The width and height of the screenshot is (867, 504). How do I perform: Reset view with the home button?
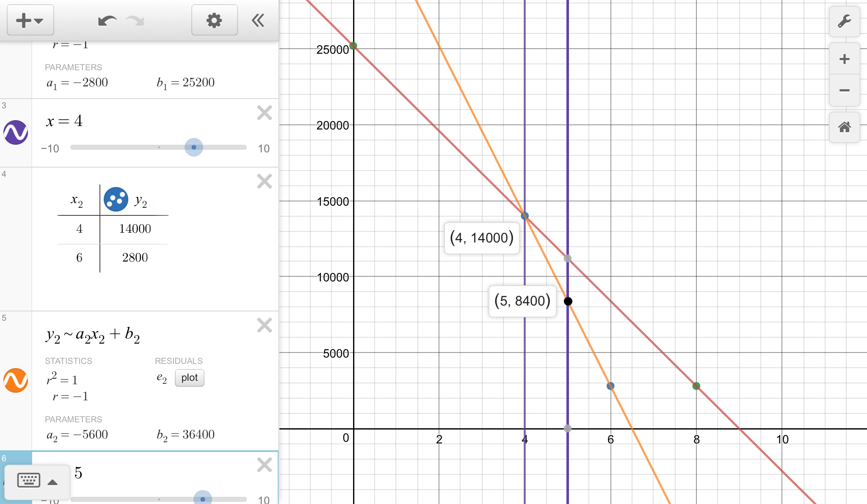coord(844,127)
